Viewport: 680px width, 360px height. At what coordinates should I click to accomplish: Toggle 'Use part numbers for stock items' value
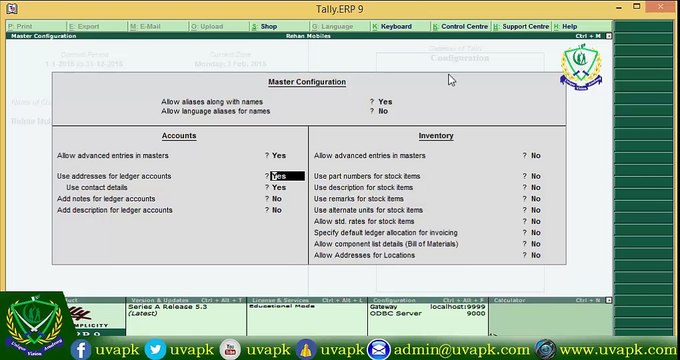point(536,177)
